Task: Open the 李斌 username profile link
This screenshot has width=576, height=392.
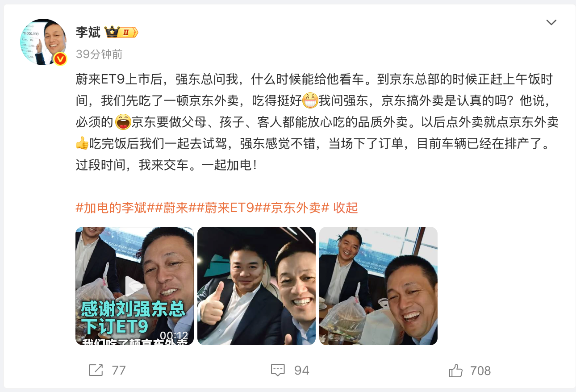Action: 88,32
